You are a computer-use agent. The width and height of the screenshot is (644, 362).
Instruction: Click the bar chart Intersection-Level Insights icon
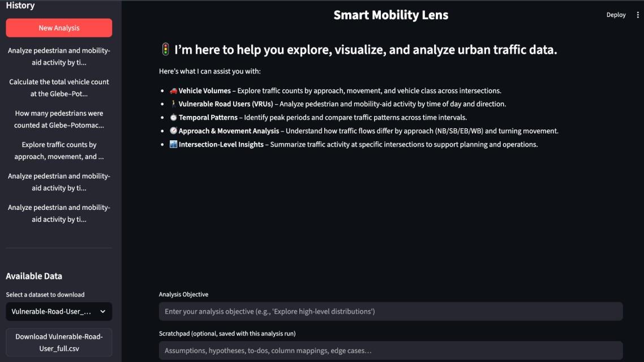click(x=173, y=145)
